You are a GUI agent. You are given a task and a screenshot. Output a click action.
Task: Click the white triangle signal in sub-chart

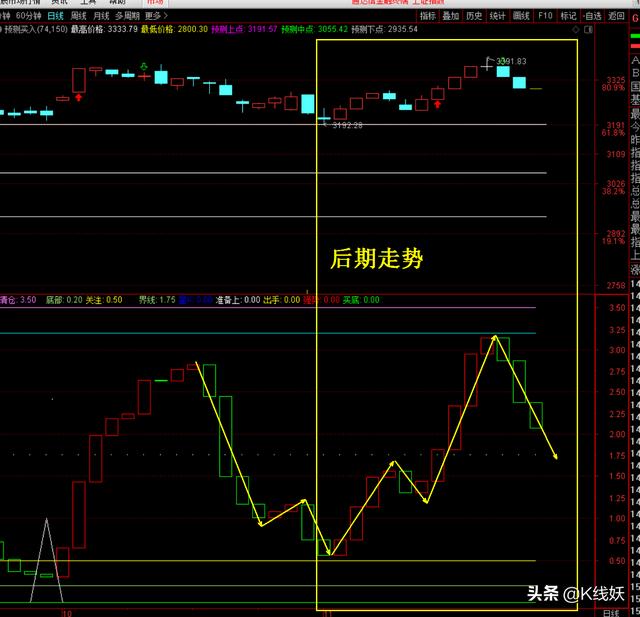pyautogui.click(x=47, y=560)
